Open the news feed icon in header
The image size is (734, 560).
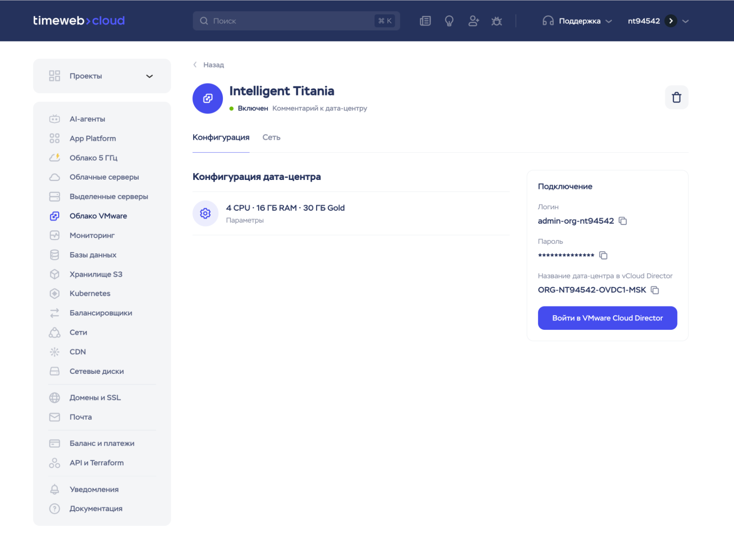pyautogui.click(x=425, y=21)
